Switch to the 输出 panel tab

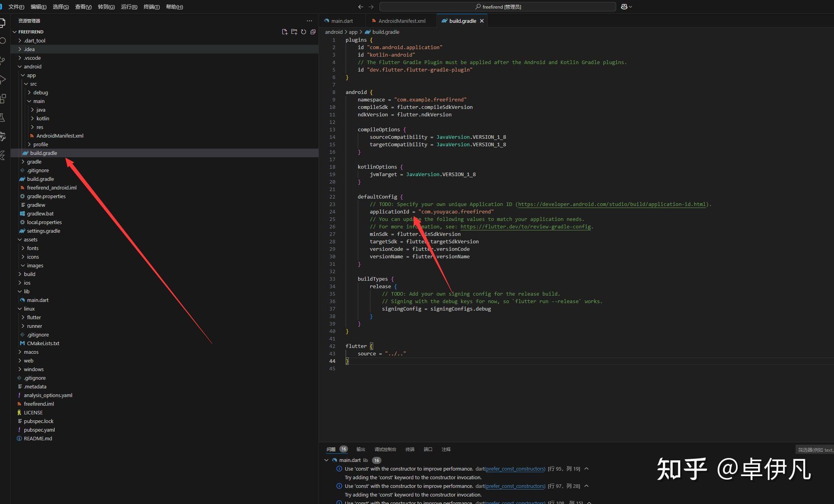361,449
